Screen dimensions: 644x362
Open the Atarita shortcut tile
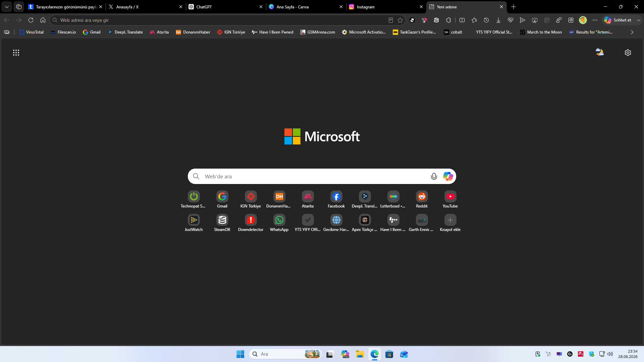308,200
